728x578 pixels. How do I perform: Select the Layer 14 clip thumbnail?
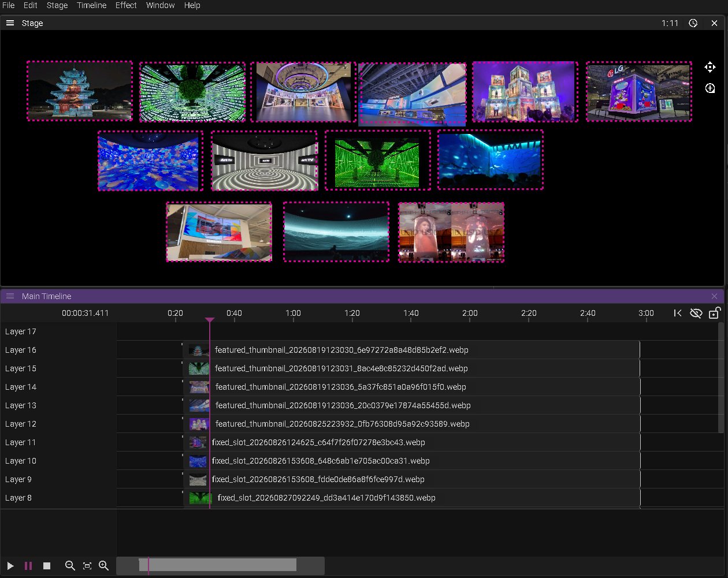click(x=199, y=387)
